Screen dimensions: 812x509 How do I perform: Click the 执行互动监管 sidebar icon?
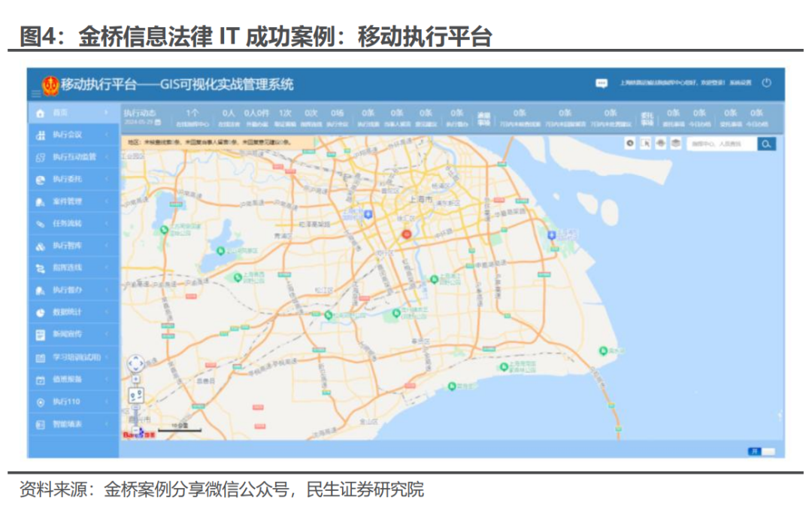pyautogui.click(x=41, y=157)
